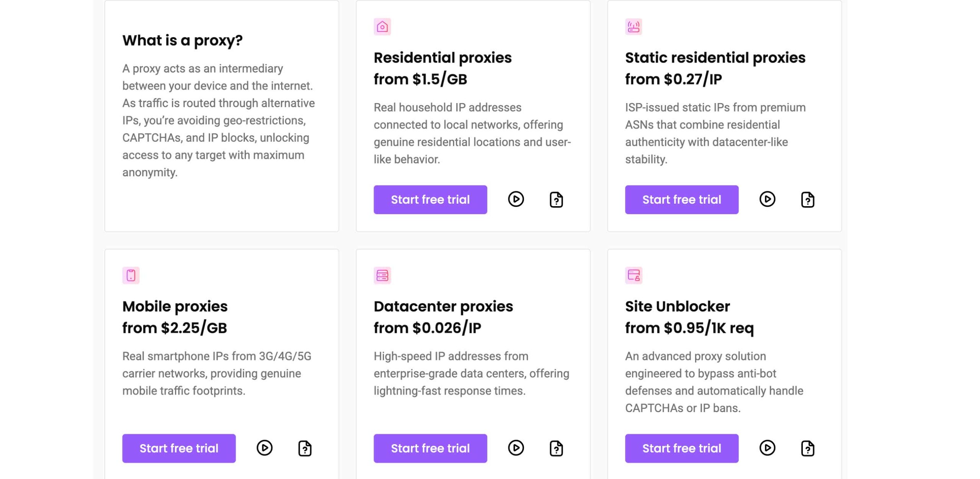Image resolution: width=980 pixels, height=479 pixels.
Task: Start free trial for Datacenter proxies
Action: tap(430, 448)
